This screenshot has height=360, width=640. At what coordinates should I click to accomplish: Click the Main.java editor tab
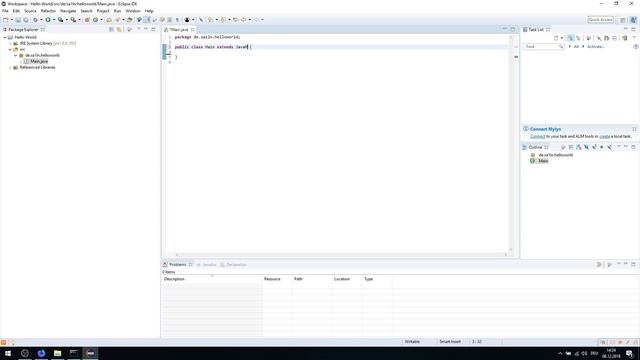pyautogui.click(x=179, y=29)
